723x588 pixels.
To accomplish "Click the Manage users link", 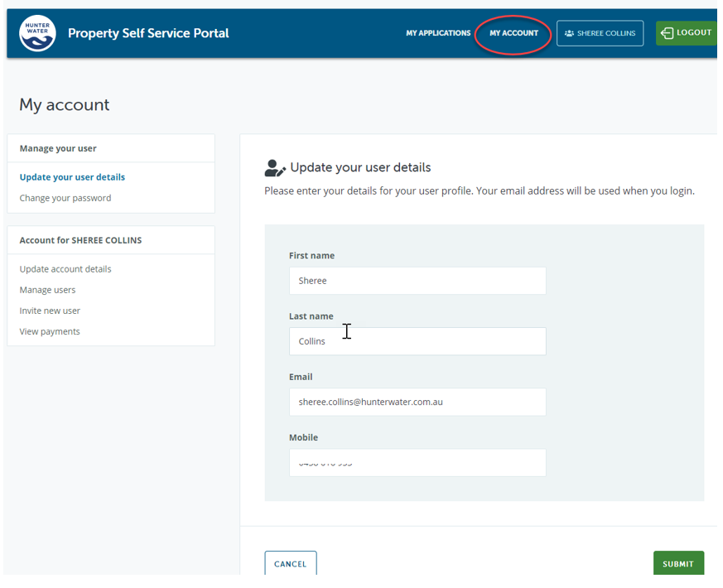I will click(x=49, y=289).
